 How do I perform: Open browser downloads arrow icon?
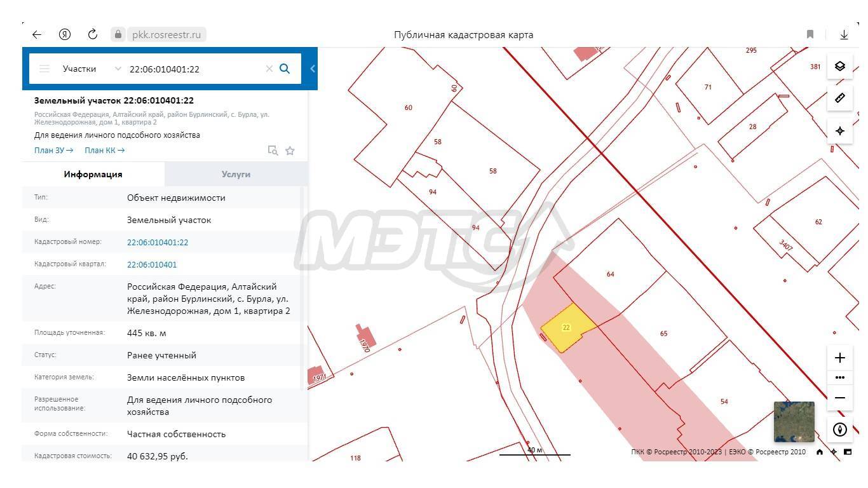[x=844, y=34]
